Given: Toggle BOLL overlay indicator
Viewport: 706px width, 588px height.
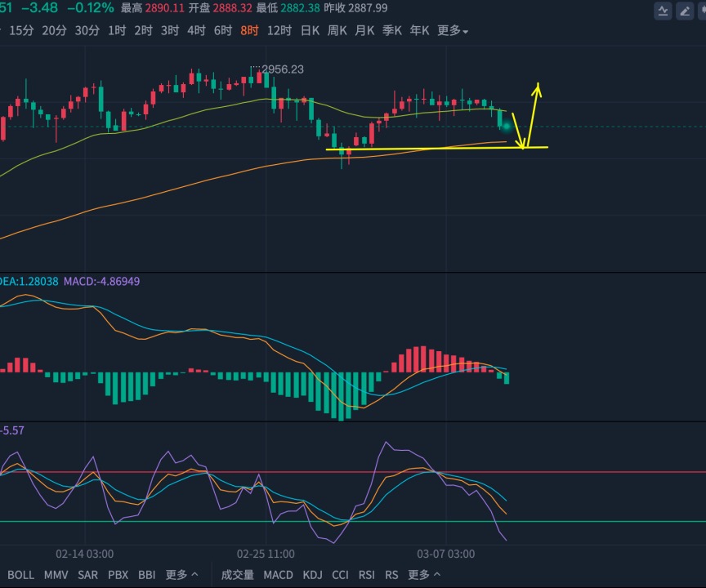Looking at the screenshot, I should [20, 575].
